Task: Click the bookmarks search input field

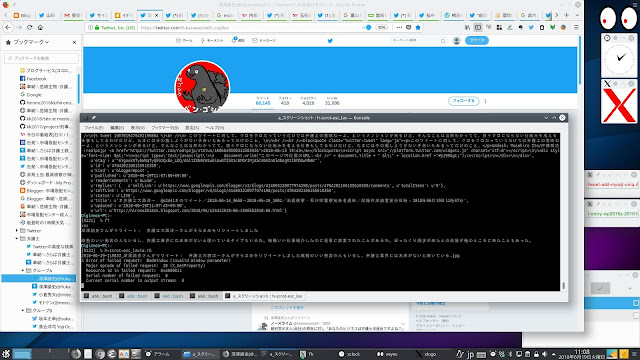Action: (x=42, y=58)
